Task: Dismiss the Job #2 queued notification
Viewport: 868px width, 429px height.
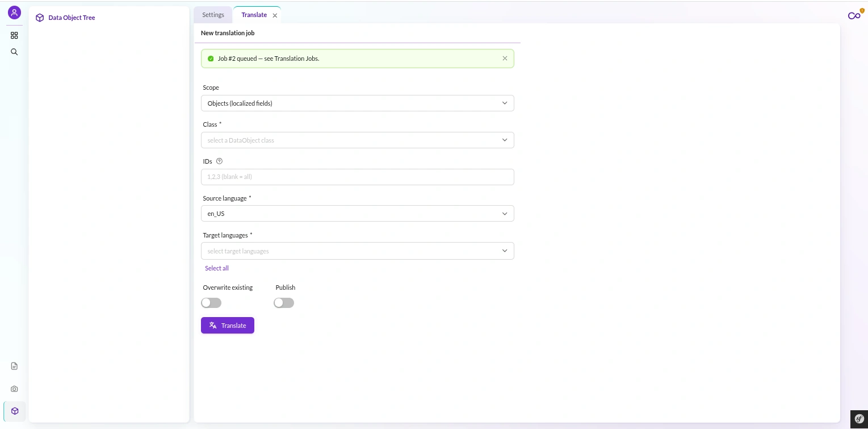Action: coord(505,59)
